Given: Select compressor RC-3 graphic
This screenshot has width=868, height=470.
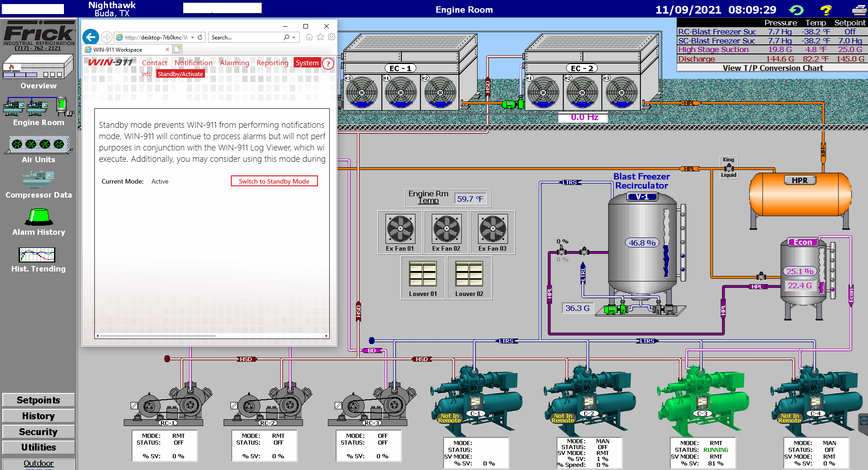Looking at the screenshot, I should tap(373, 404).
